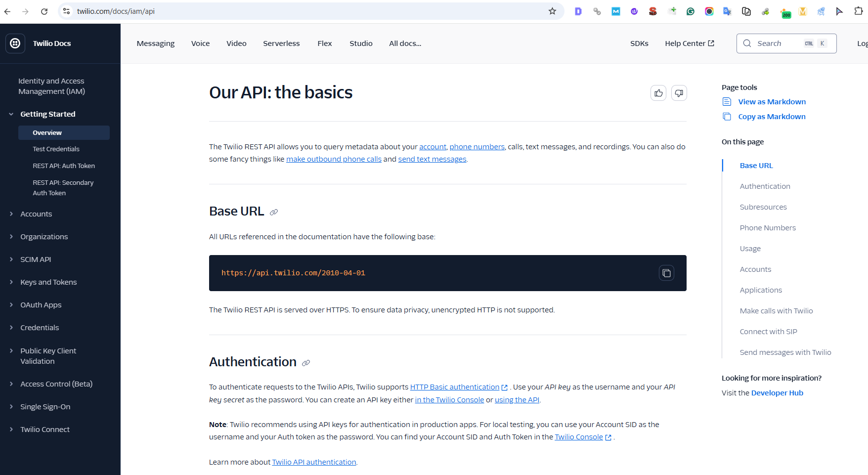Go to SDKs page
This screenshot has height=475, width=868.
[639, 43]
